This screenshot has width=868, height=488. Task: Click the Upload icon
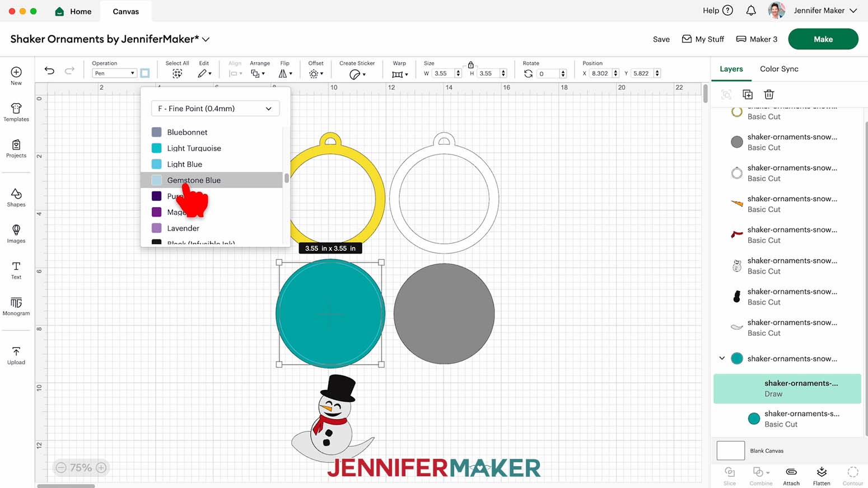pos(16,351)
